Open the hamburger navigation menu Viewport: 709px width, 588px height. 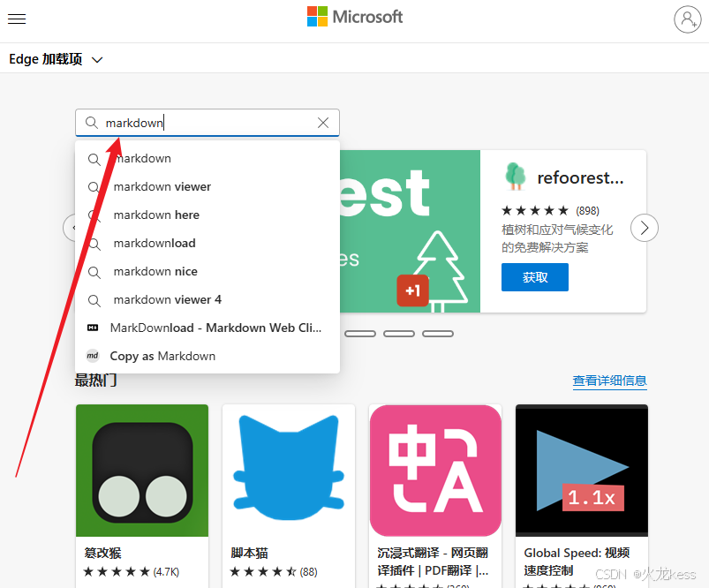(x=17, y=19)
